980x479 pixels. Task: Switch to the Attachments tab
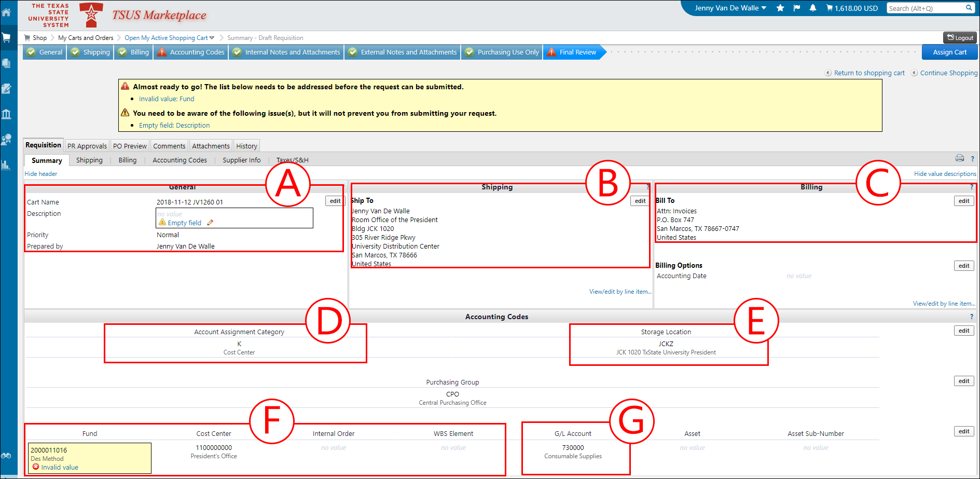pos(211,146)
